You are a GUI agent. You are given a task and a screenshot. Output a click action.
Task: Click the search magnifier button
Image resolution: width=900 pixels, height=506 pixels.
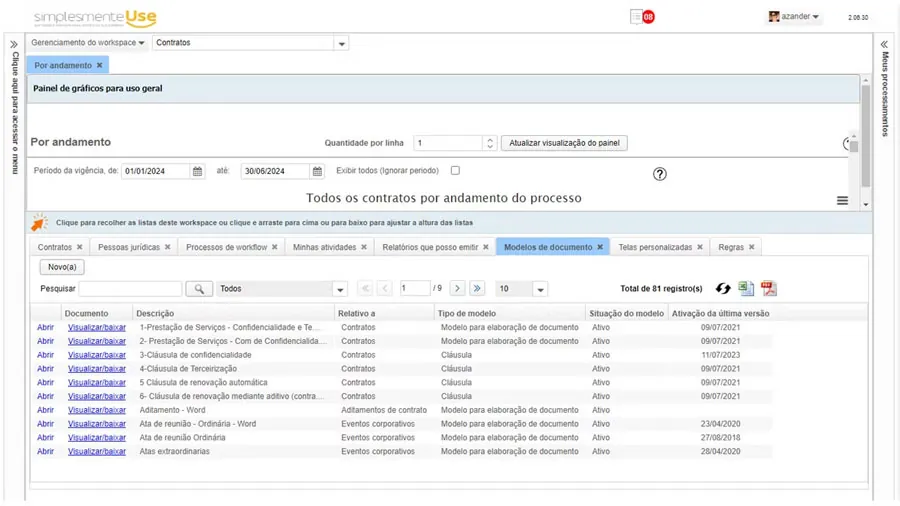199,289
